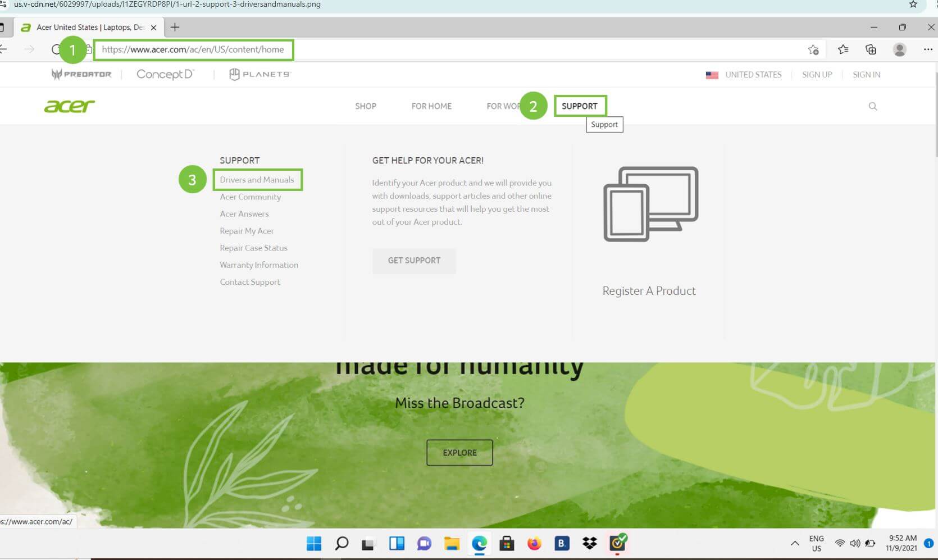Open the search magnifier on the Acer page

point(873,106)
